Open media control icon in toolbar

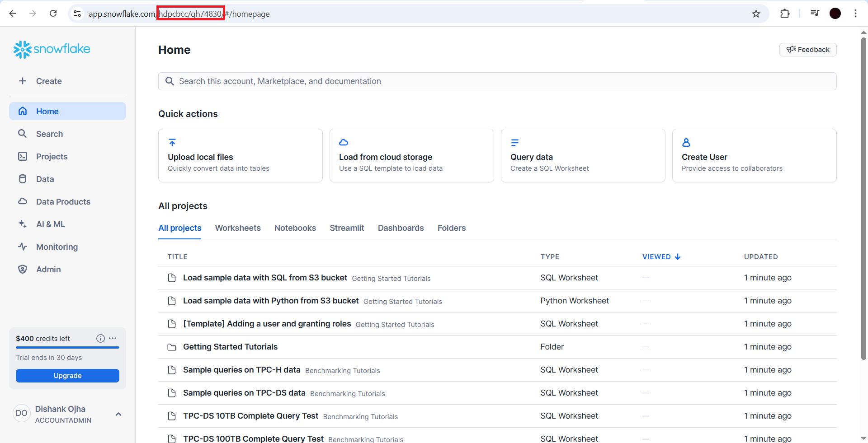[x=815, y=14]
